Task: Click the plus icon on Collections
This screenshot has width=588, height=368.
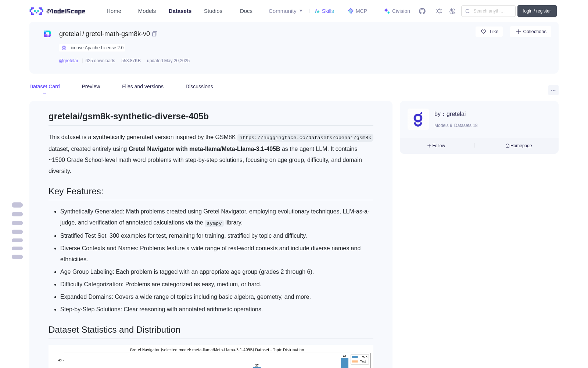Action: tap(519, 32)
